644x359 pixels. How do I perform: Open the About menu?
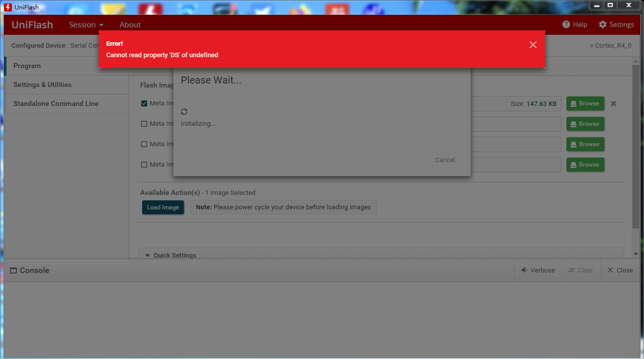click(130, 25)
